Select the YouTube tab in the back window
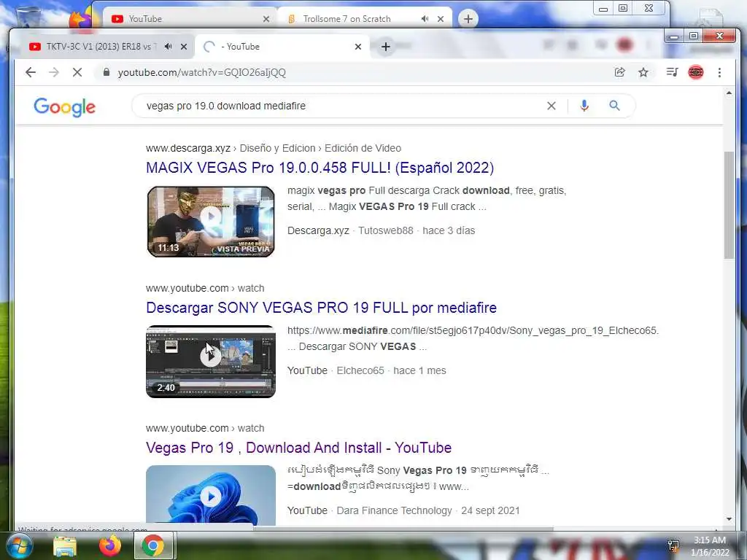The height and width of the screenshot is (560, 747). coord(190,18)
